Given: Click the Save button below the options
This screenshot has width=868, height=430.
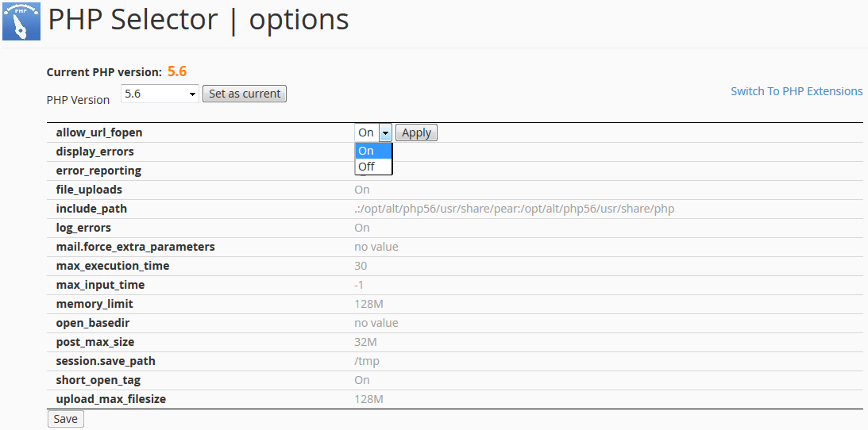Looking at the screenshot, I should [x=65, y=419].
